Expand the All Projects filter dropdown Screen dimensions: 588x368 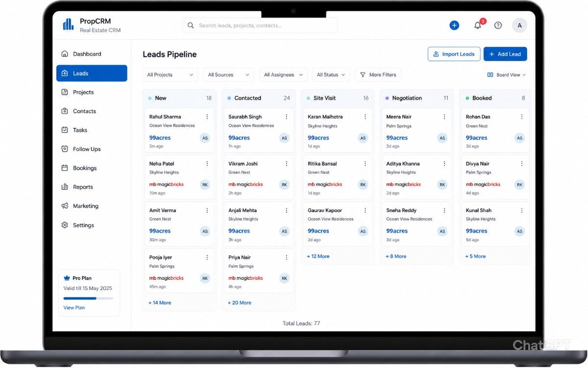click(x=170, y=75)
